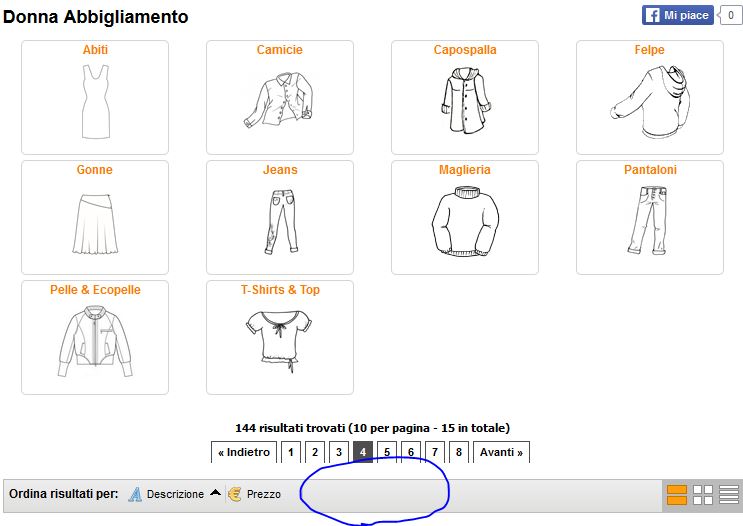
Task: Click the Abiti dress illustration
Action: (95, 102)
